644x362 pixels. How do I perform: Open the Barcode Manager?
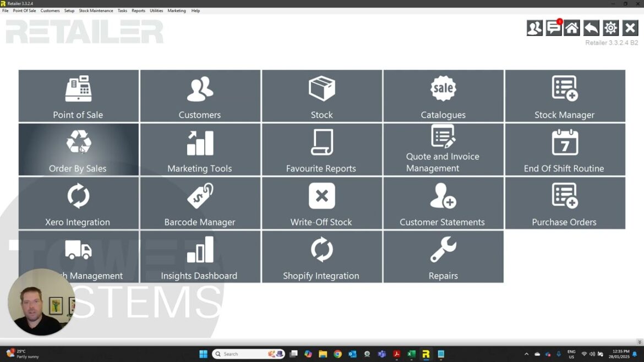200,203
